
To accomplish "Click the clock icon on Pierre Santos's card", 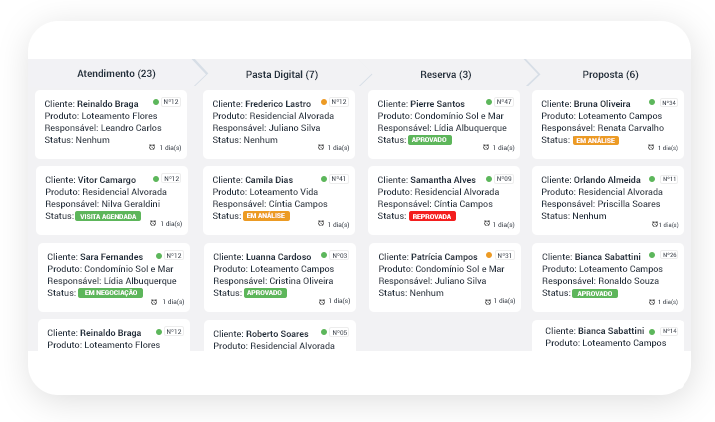I will click(486, 147).
